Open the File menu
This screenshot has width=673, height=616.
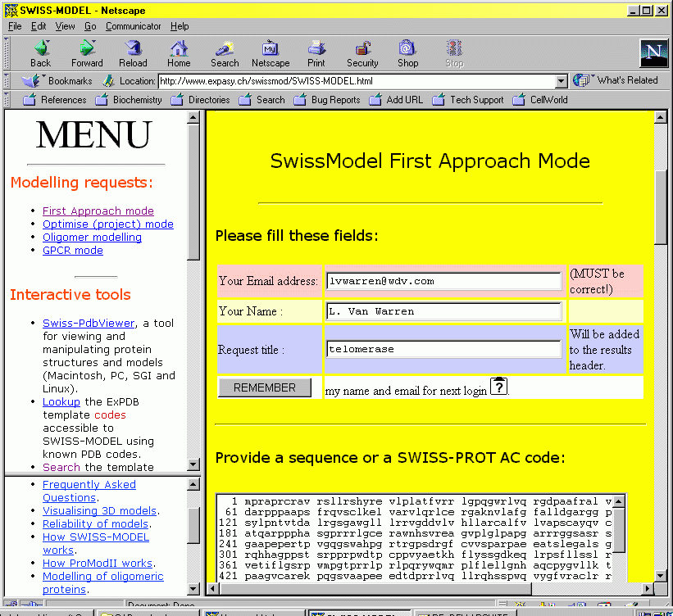point(15,26)
